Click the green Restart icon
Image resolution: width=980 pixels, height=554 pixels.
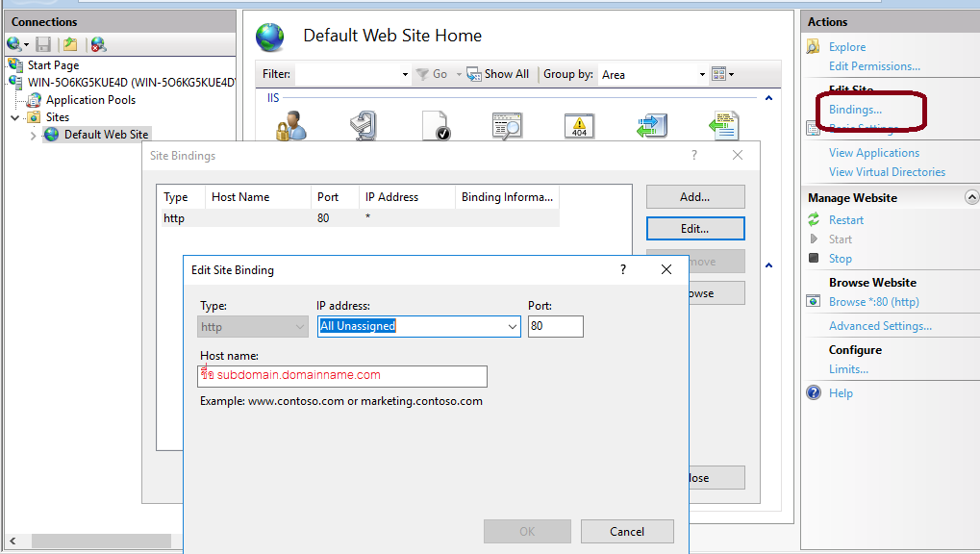point(813,219)
